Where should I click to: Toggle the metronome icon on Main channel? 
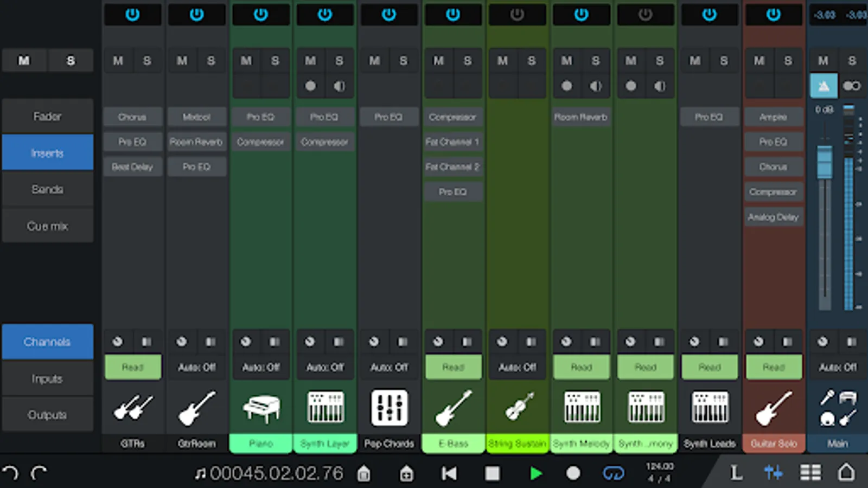(824, 86)
